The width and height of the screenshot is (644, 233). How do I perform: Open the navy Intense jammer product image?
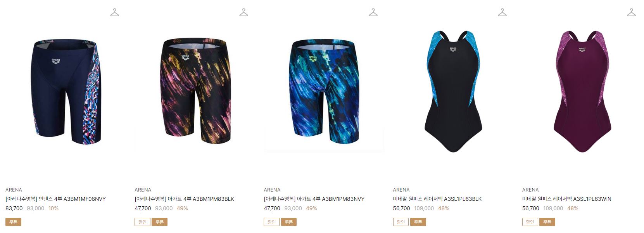(x=66, y=92)
